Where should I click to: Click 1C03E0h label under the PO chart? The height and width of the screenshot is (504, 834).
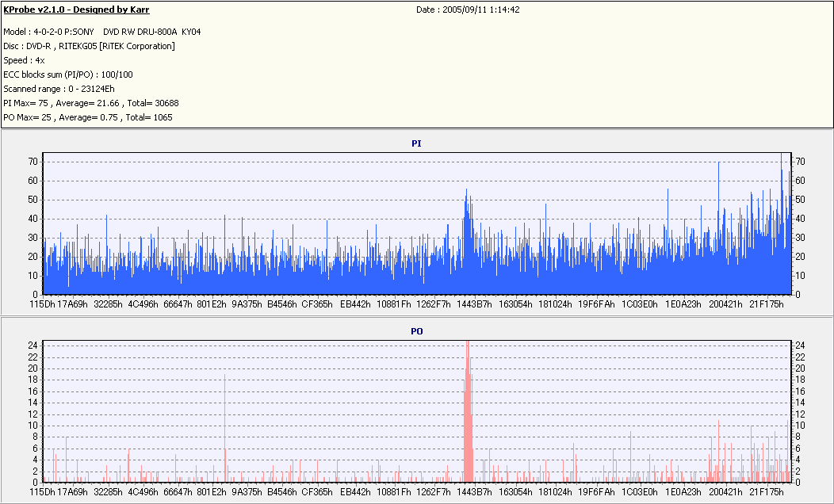pyautogui.click(x=640, y=492)
